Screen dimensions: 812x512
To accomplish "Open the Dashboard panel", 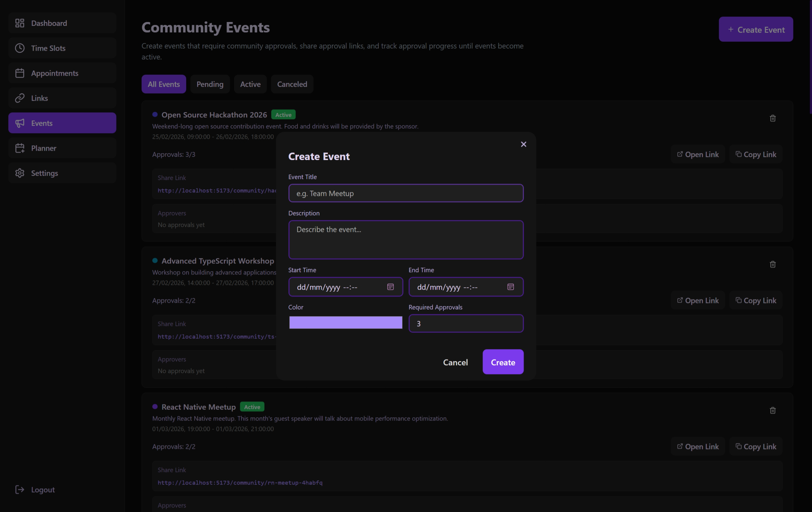I will (49, 23).
